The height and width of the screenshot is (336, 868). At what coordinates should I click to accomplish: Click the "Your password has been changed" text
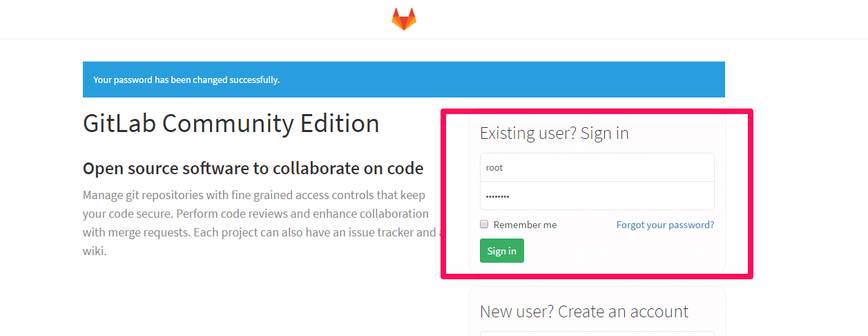coord(186,80)
